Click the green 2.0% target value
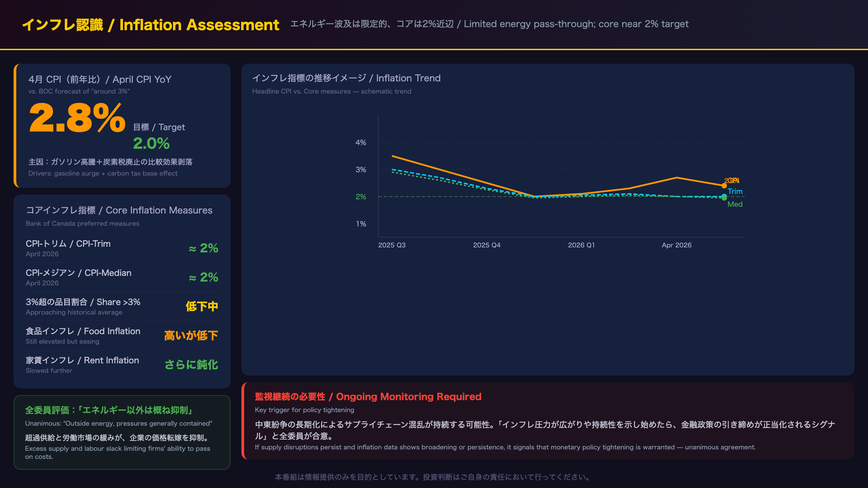This screenshot has height=488, width=868. (x=151, y=143)
